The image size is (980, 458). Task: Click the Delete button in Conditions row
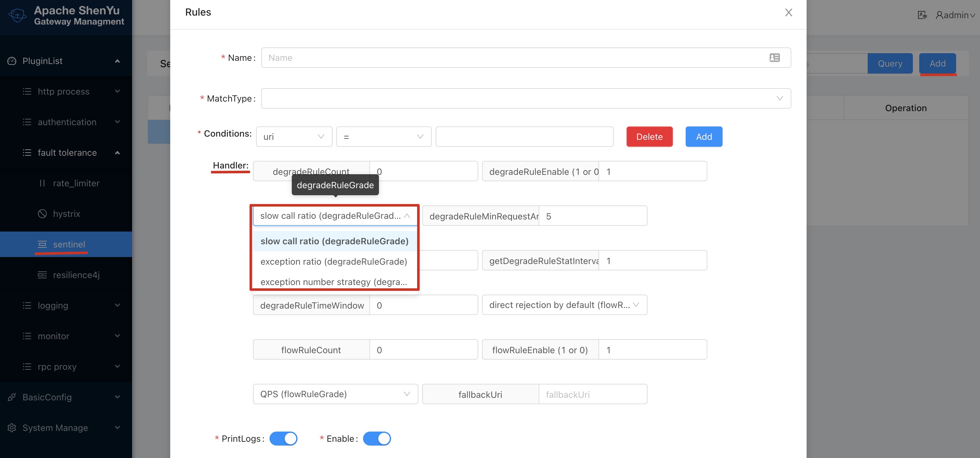(x=649, y=136)
